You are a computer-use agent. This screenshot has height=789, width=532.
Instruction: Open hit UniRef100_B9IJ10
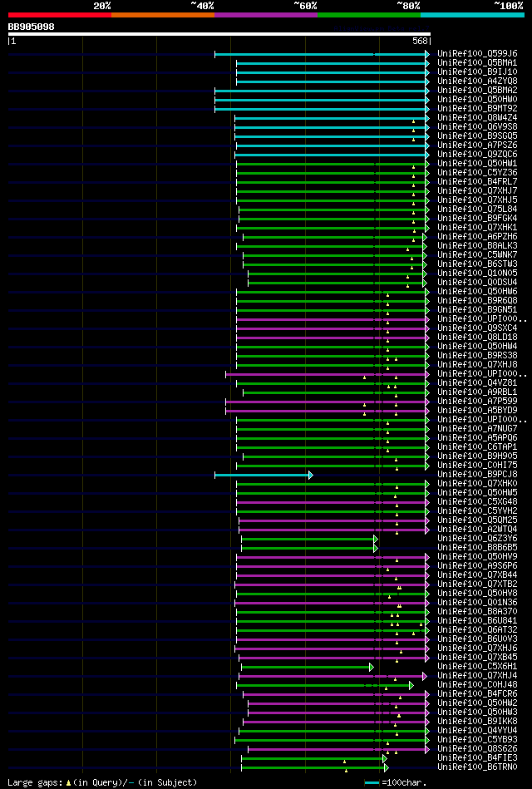[x=478, y=72]
